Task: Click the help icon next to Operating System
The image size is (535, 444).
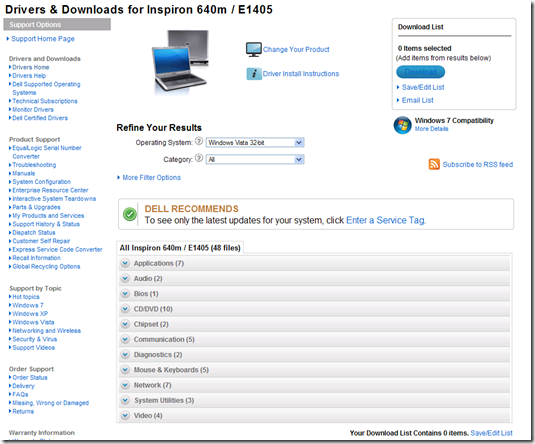Action: coord(199,141)
